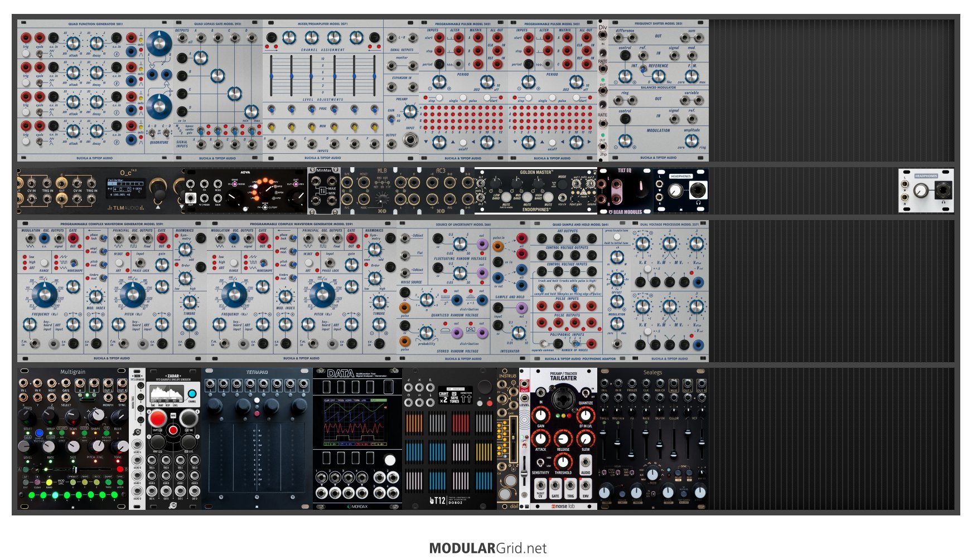Open the MODULARGrid.net link
The image size is (977, 560).
(488, 548)
